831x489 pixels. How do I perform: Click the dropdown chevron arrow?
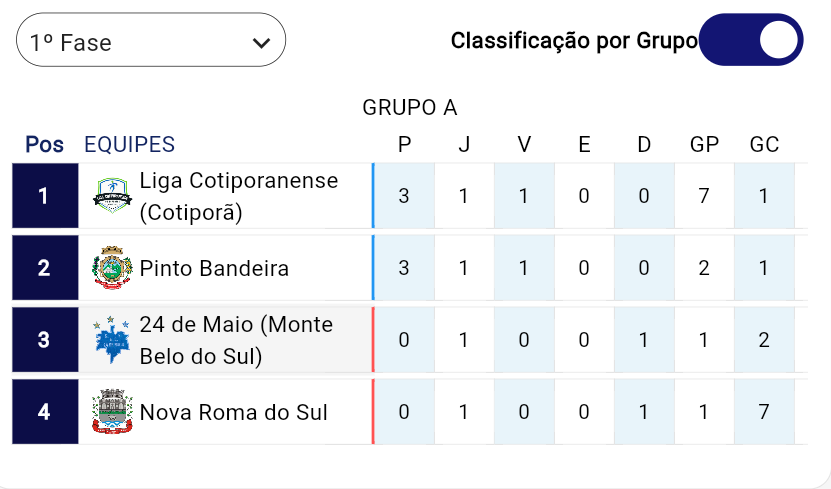[262, 42]
